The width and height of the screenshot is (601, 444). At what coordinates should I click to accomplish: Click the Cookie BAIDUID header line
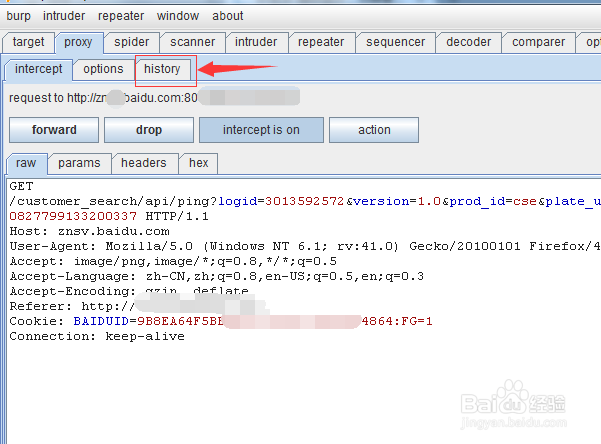point(221,321)
